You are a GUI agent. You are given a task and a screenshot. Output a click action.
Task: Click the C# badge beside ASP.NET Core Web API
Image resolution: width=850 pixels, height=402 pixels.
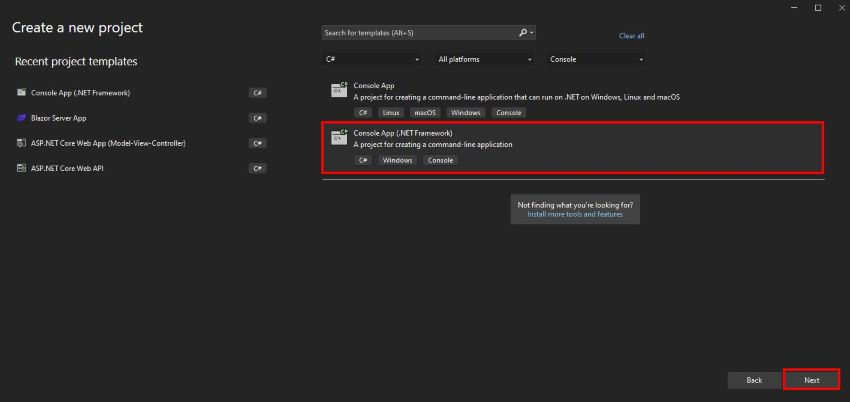pyautogui.click(x=257, y=168)
